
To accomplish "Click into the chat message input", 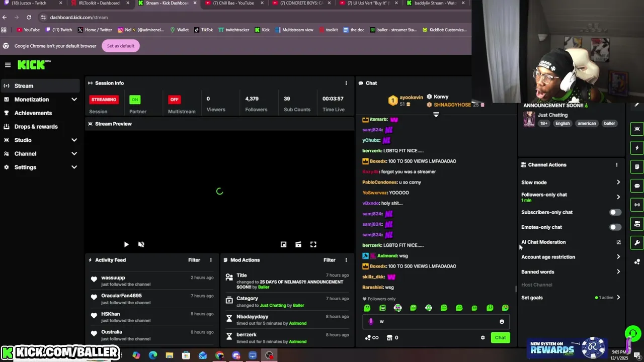I will (x=436, y=322).
